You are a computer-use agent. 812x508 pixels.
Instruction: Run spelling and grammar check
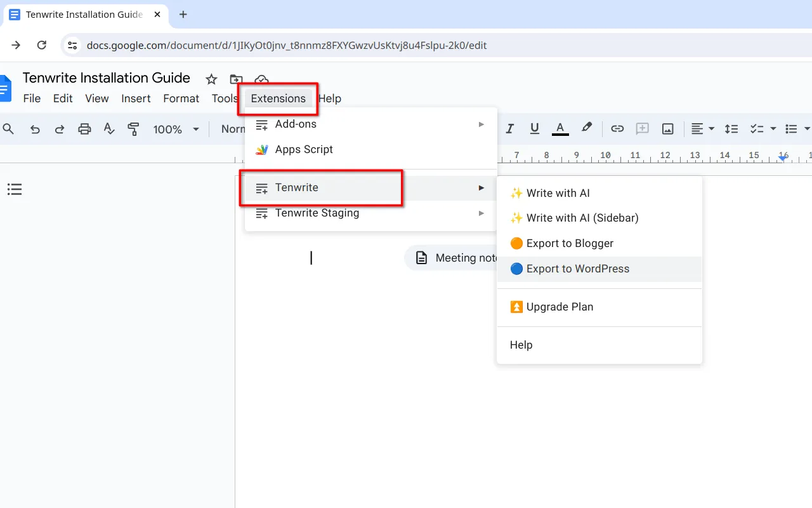109,129
